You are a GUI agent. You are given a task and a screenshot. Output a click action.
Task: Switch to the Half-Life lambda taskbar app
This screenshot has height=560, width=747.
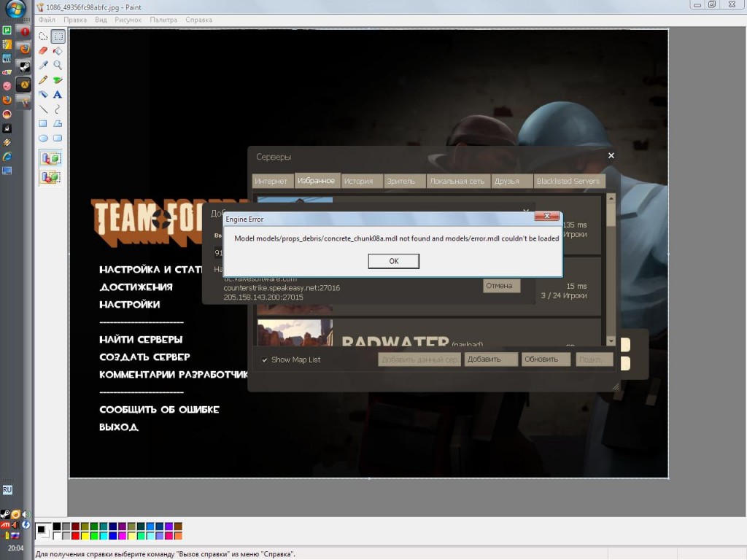[x=24, y=85]
